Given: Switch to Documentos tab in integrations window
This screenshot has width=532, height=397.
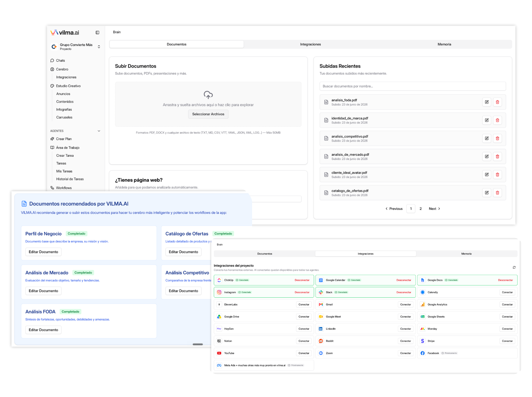Looking at the screenshot, I should 265,254.
